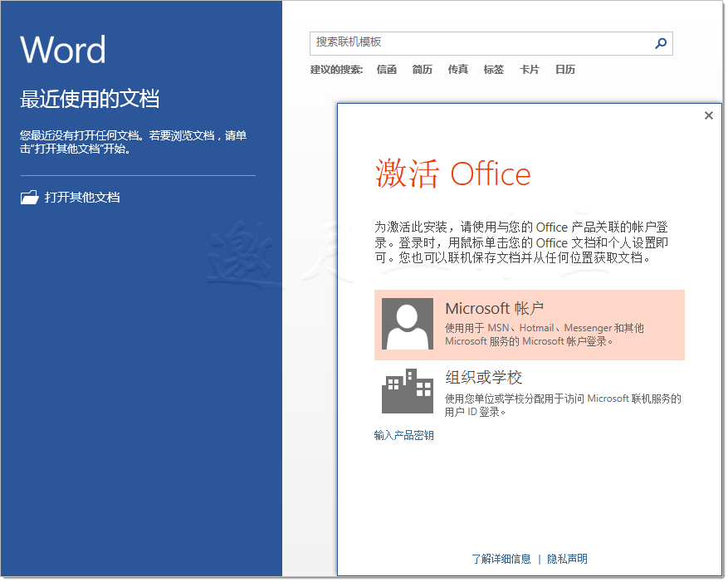This screenshot has width=728, height=582.
Task: Select suggested search 卡片
Action: point(529,70)
